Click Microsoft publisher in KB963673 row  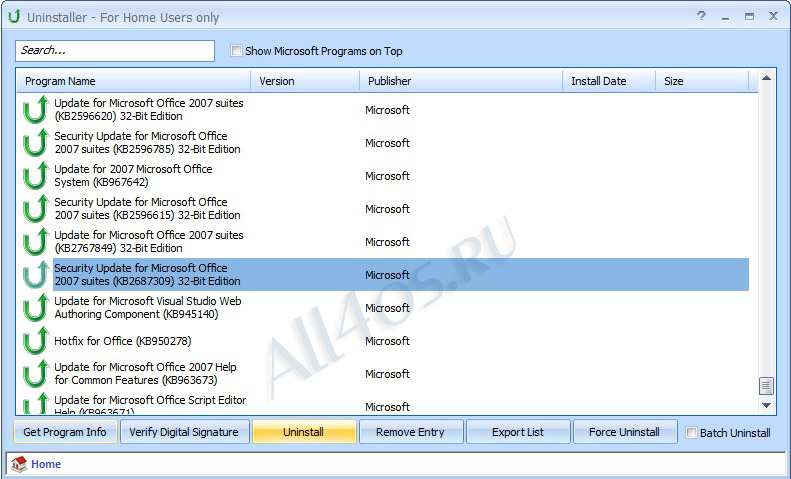coord(387,374)
